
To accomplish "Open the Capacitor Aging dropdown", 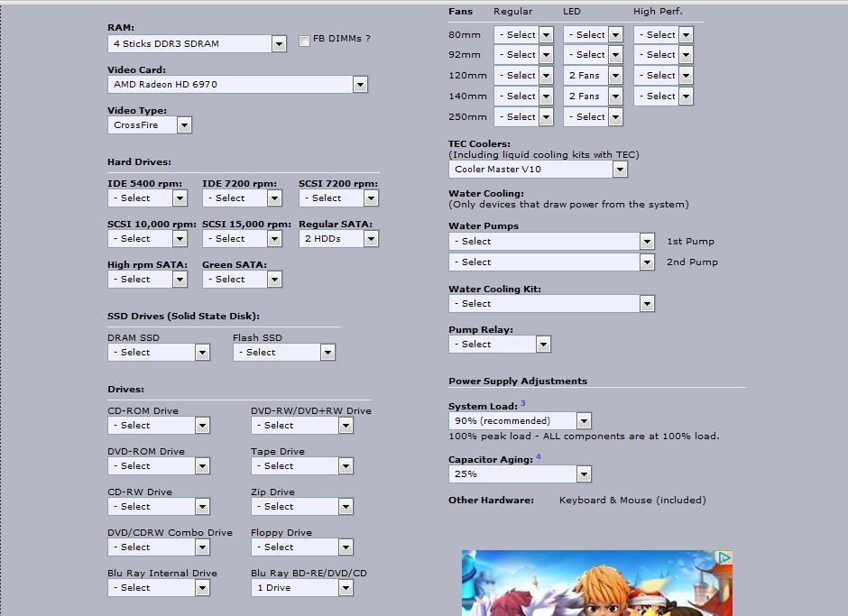I will [x=520, y=473].
